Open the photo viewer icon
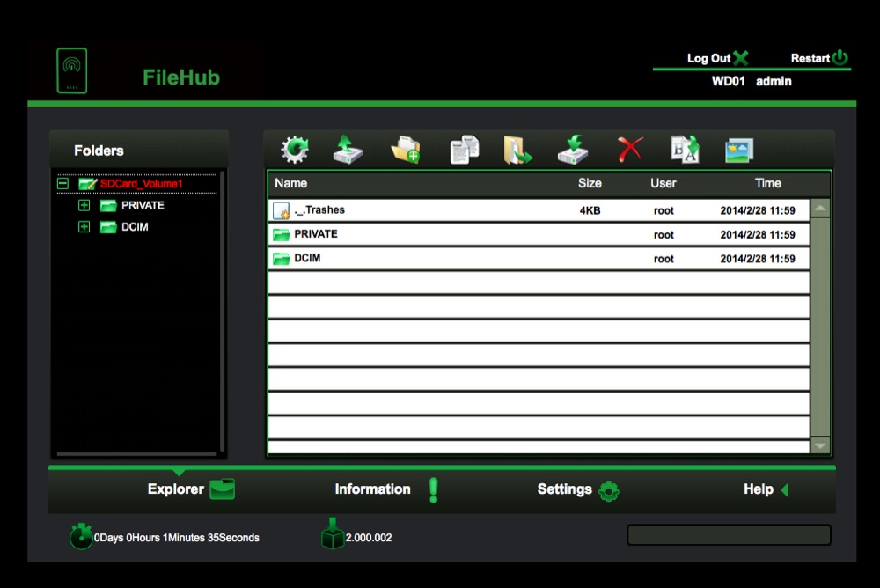 click(x=739, y=151)
